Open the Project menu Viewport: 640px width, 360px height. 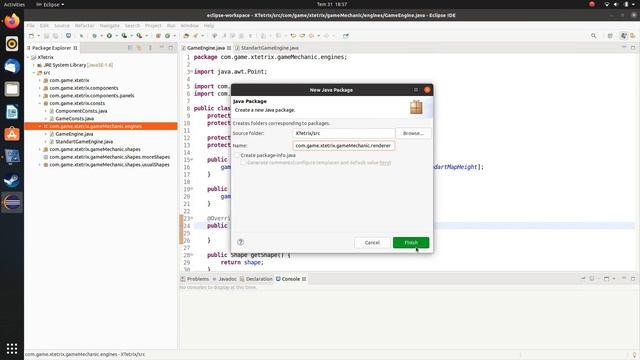point(153,25)
